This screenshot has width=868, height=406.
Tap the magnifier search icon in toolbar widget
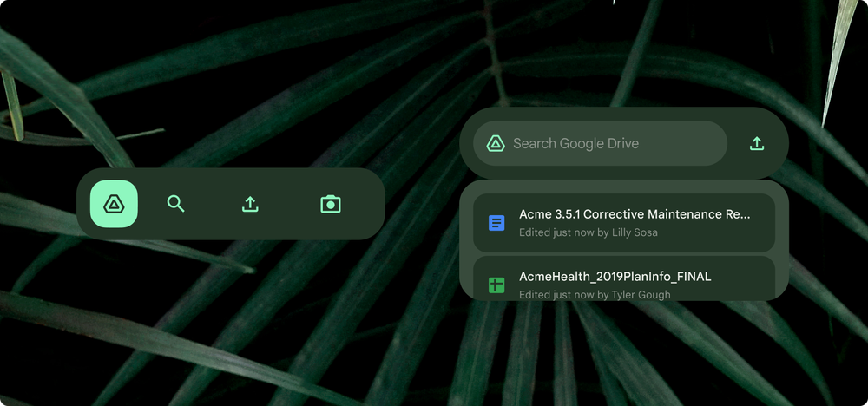click(176, 204)
